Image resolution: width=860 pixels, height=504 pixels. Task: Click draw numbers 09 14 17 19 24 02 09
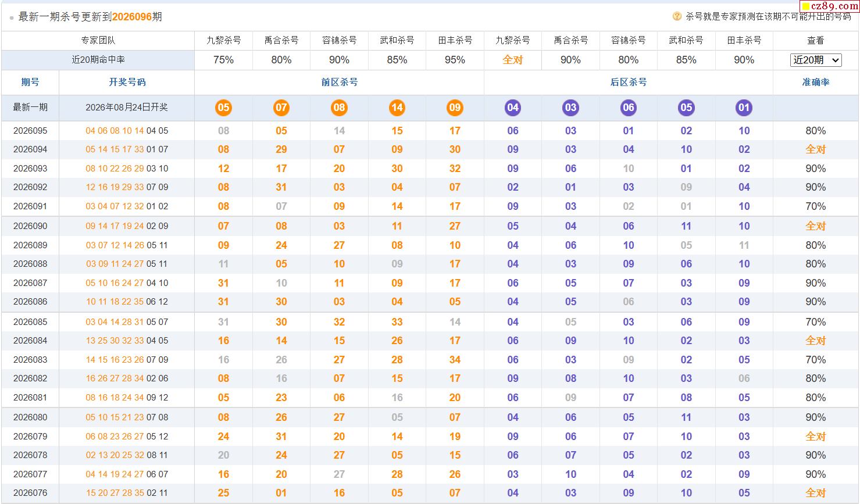click(x=127, y=226)
